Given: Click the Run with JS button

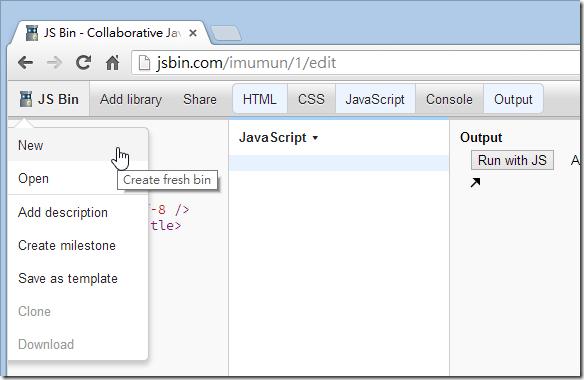Looking at the screenshot, I should click(x=512, y=160).
